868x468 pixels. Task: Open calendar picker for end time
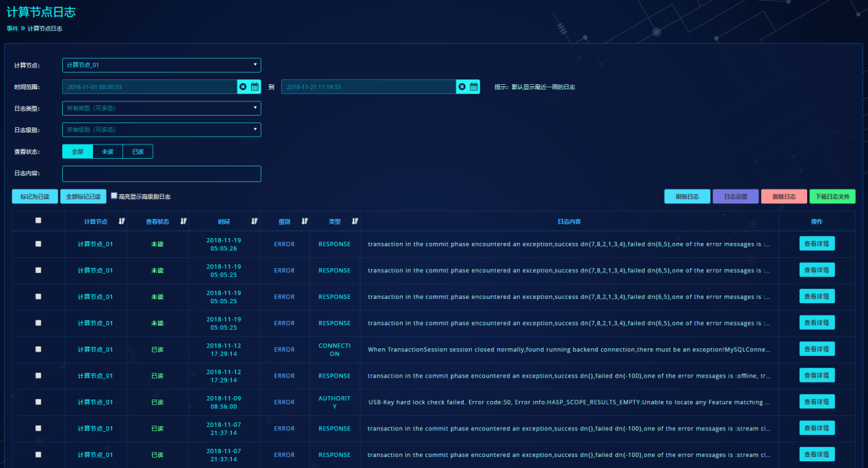coord(474,87)
